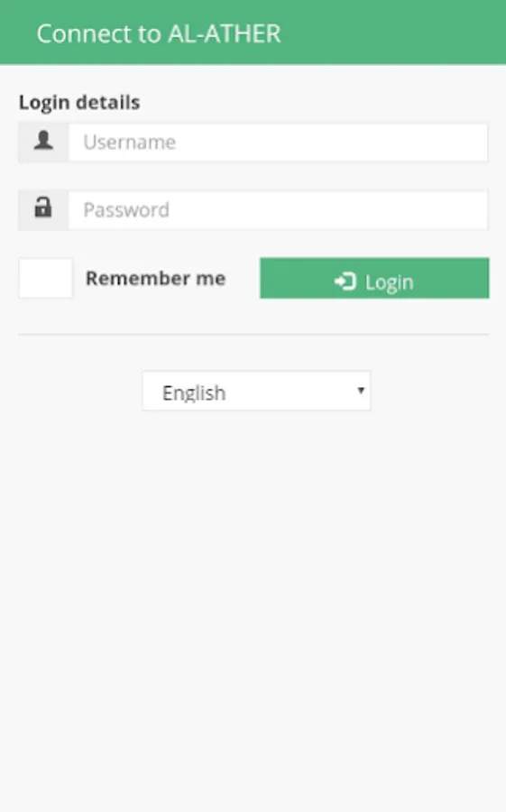Click the 'Connect to AL-ATHER' header title
506x812 pixels.
(x=159, y=33)
